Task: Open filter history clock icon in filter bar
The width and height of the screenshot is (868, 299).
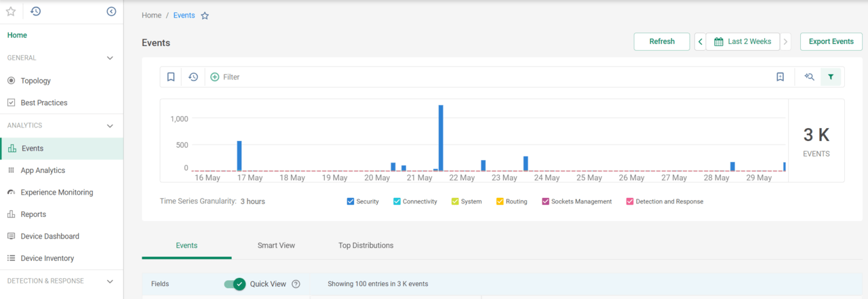Action: pyautogui.click(x=193, y=77)
